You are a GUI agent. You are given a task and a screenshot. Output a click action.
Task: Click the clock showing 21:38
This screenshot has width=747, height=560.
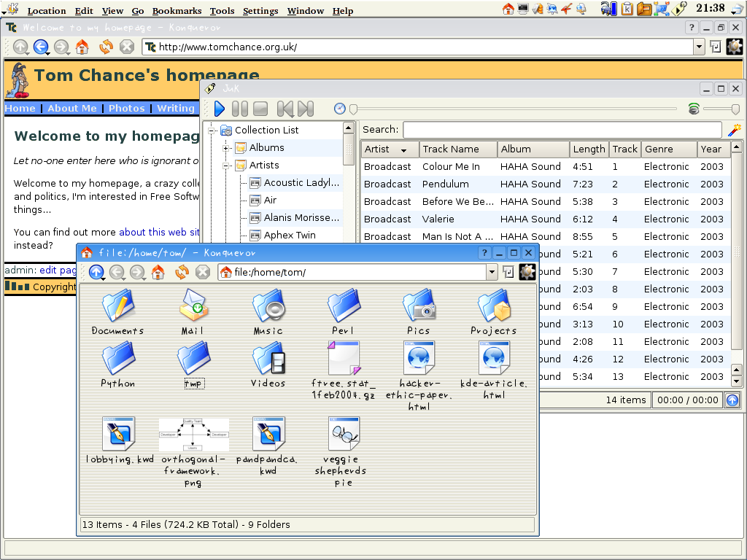(711, 8)
